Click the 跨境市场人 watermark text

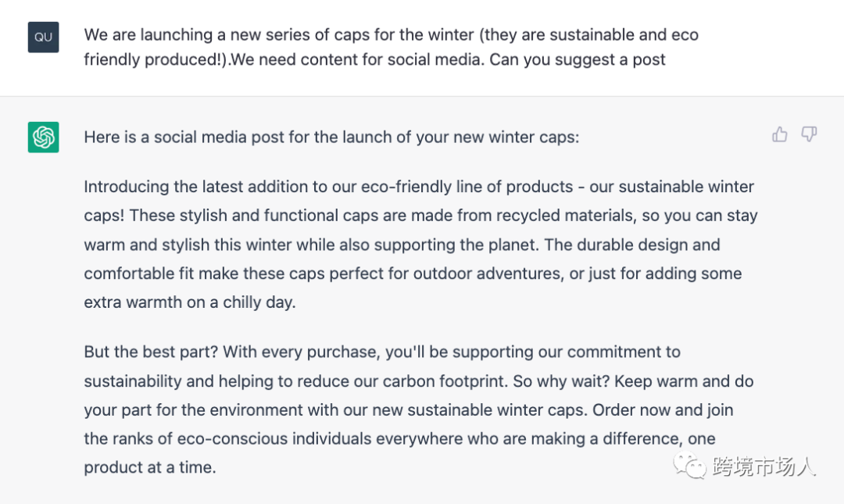pos(764,467)
